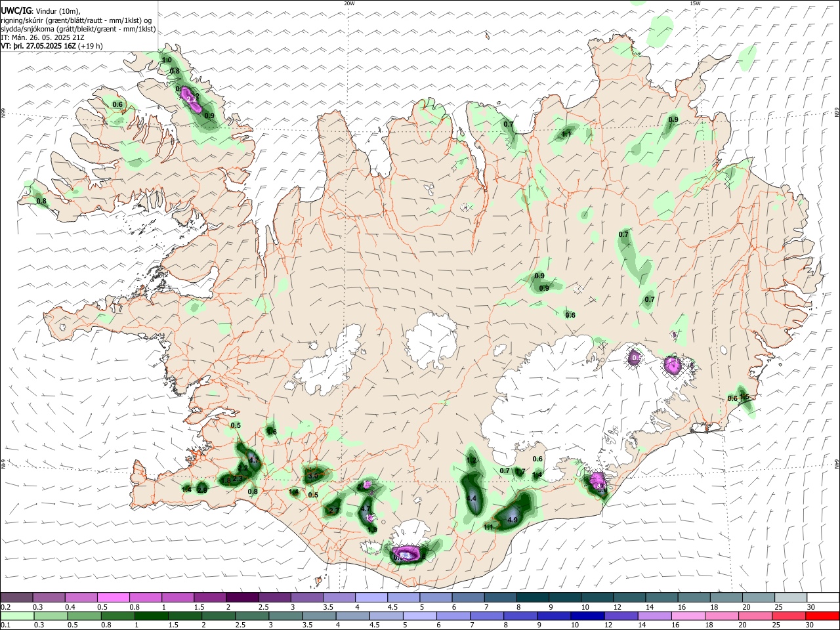This screenshot has width=840, height=630.
Task: Click the 6.3 value over the south coast
Action: pyautogui.click(x=405, y=556)
